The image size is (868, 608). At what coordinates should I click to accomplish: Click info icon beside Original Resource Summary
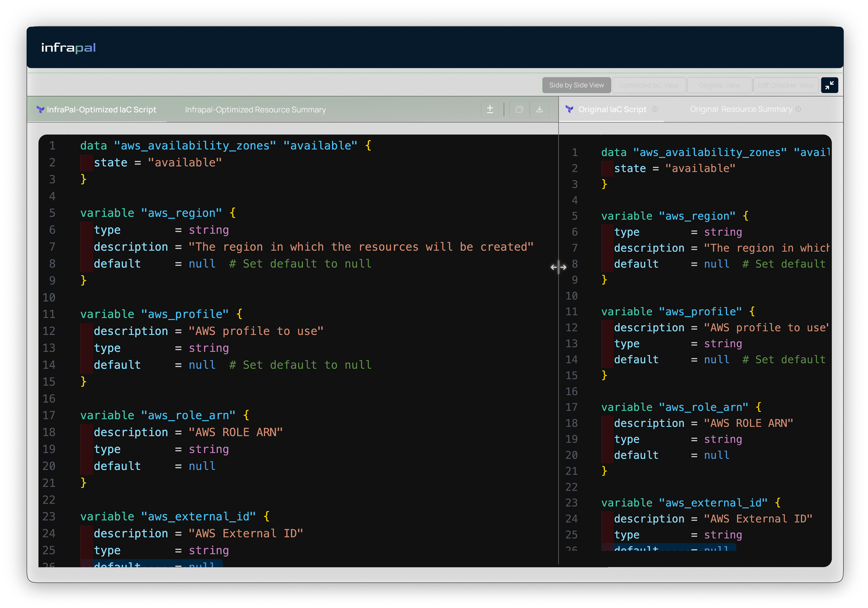(798, 109)
